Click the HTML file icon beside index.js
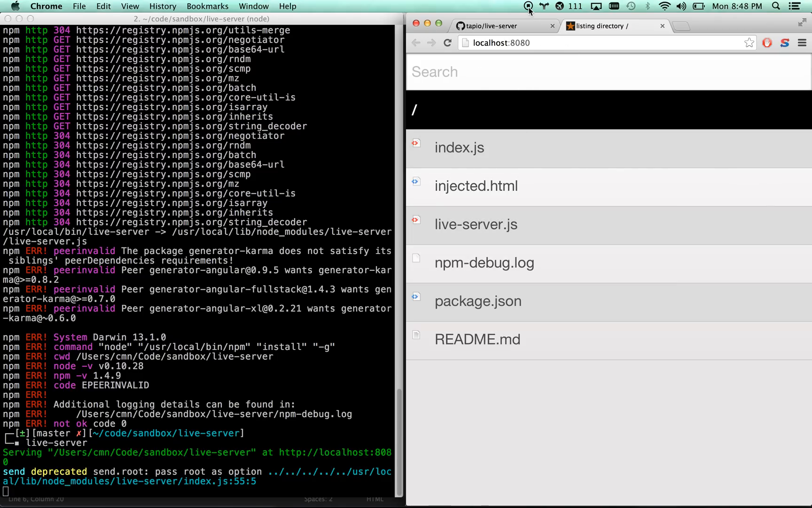This screenshot has height=508, width=812. point(416,143)
